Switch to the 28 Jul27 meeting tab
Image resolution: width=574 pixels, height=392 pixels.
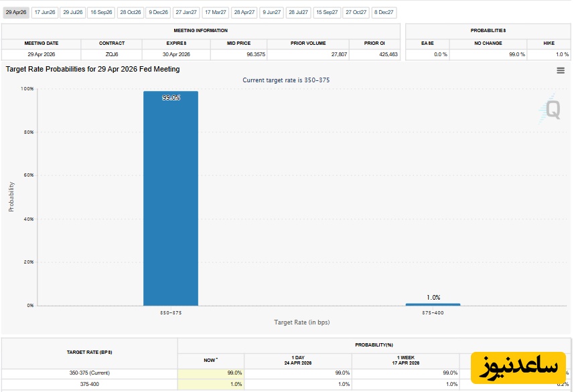[x=299, y=12]
